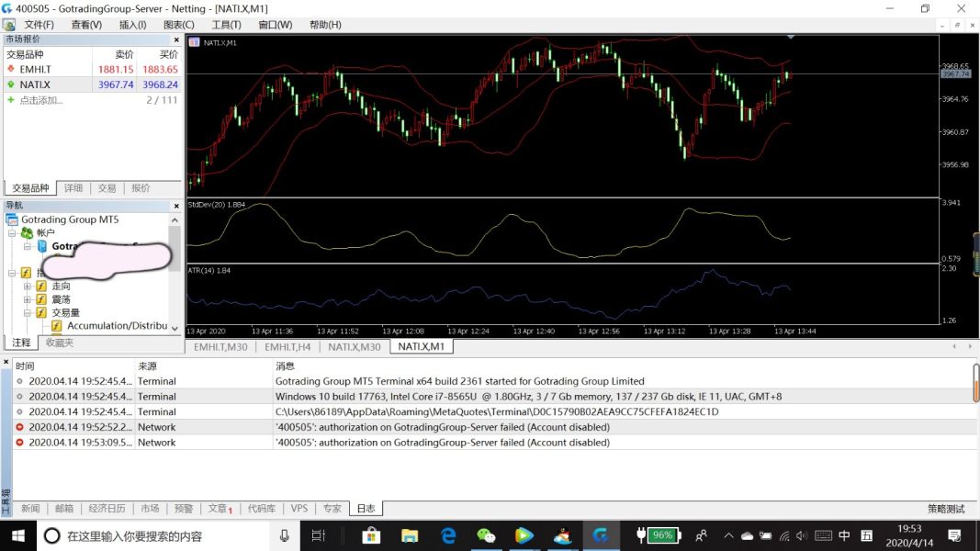Switch to the EMHI.T,H4 chart tab
This screenshot has height=551, width=980.
[287, 347]
